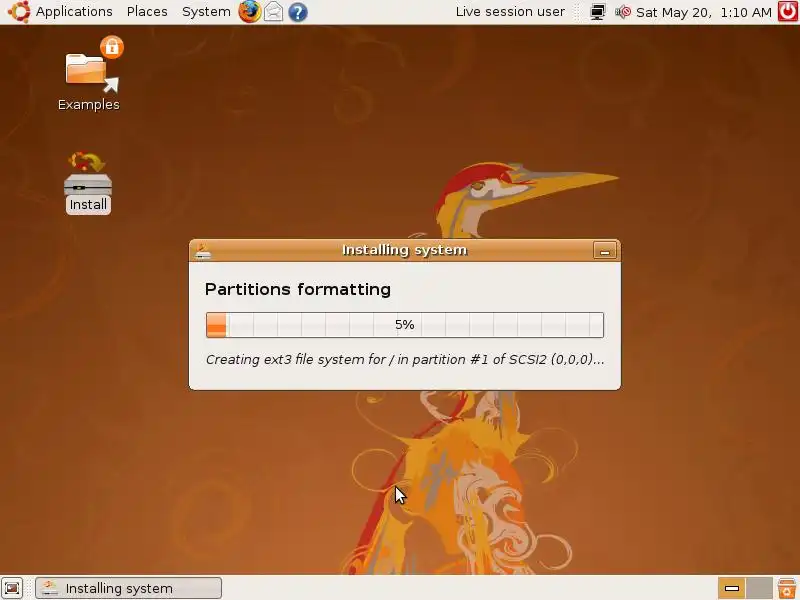Launch the Firefox web browser icon
The width and height of the screenshot is (800, 600).
coord(249,12)
